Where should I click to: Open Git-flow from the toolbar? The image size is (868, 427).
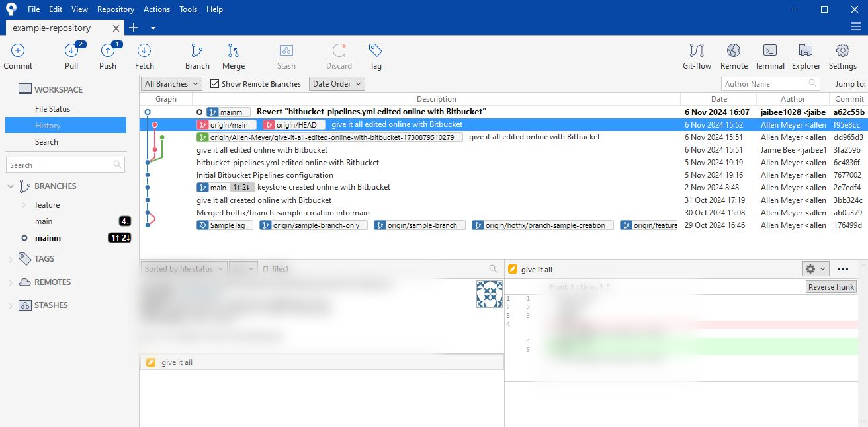point(697,51)
